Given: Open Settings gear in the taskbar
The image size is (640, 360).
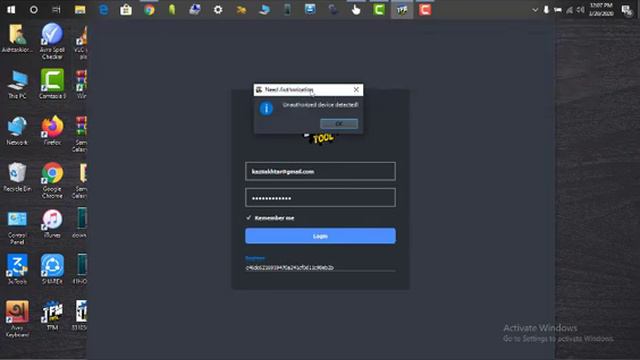Looking at the screenshot, I should 218,9.
